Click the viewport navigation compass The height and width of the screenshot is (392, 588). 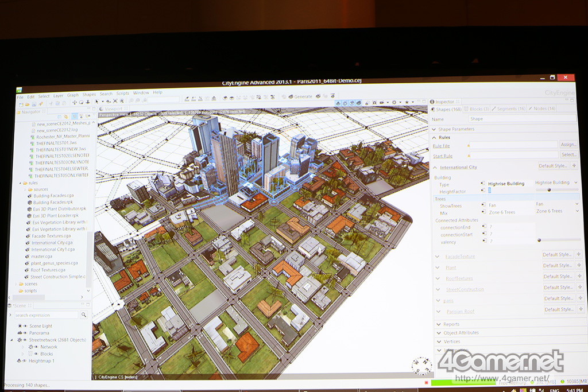pos(422,366)
